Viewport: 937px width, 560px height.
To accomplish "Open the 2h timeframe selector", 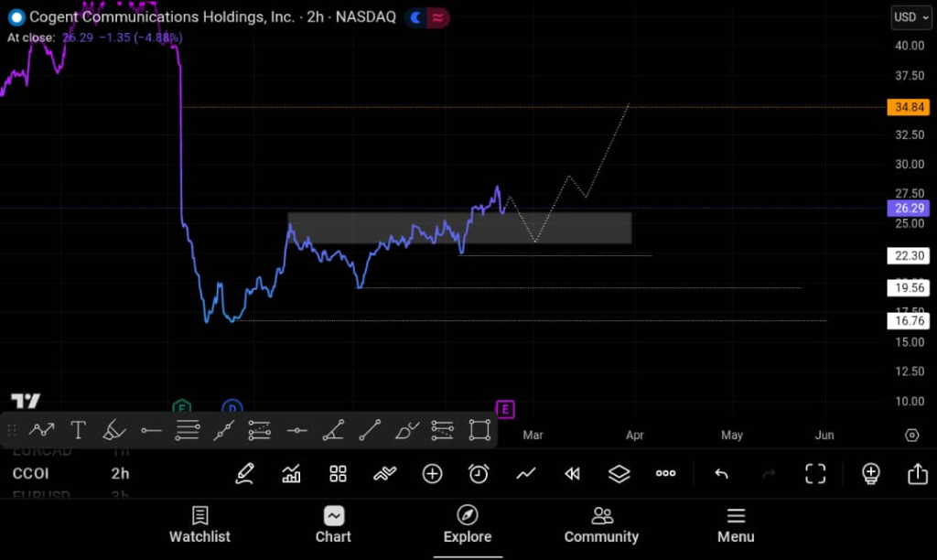I will tap(120, 473).
